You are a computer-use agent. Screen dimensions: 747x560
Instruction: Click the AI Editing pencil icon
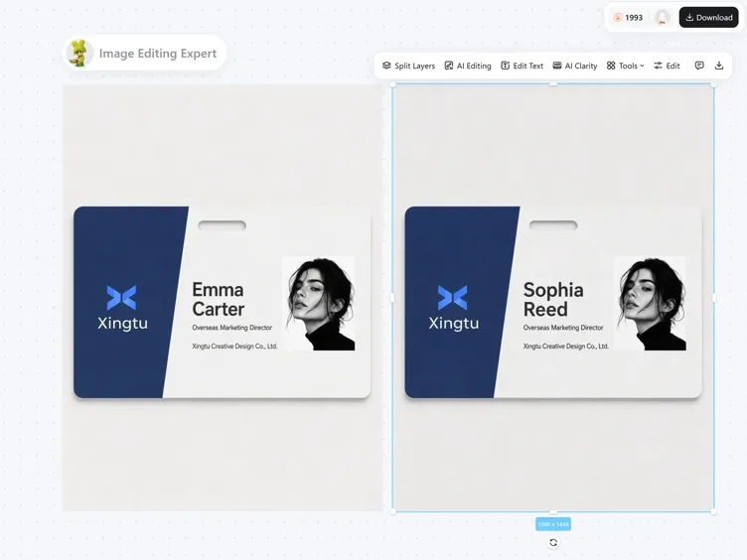tap(449, 66)
